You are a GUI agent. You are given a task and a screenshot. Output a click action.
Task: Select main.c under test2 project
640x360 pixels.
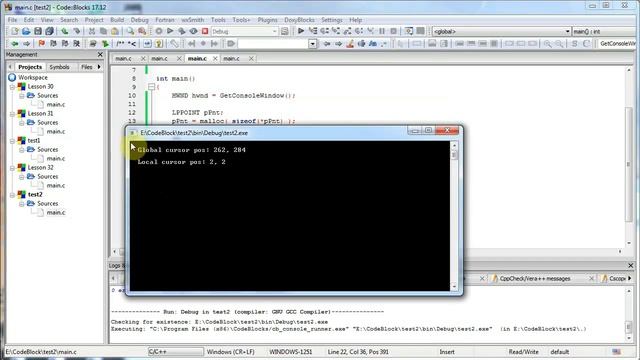tap(56, 213)
